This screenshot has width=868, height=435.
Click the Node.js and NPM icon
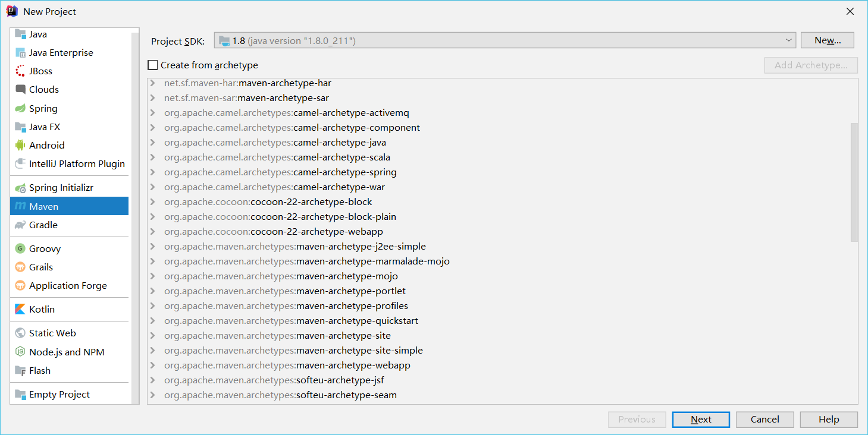[x=20, y=352]
